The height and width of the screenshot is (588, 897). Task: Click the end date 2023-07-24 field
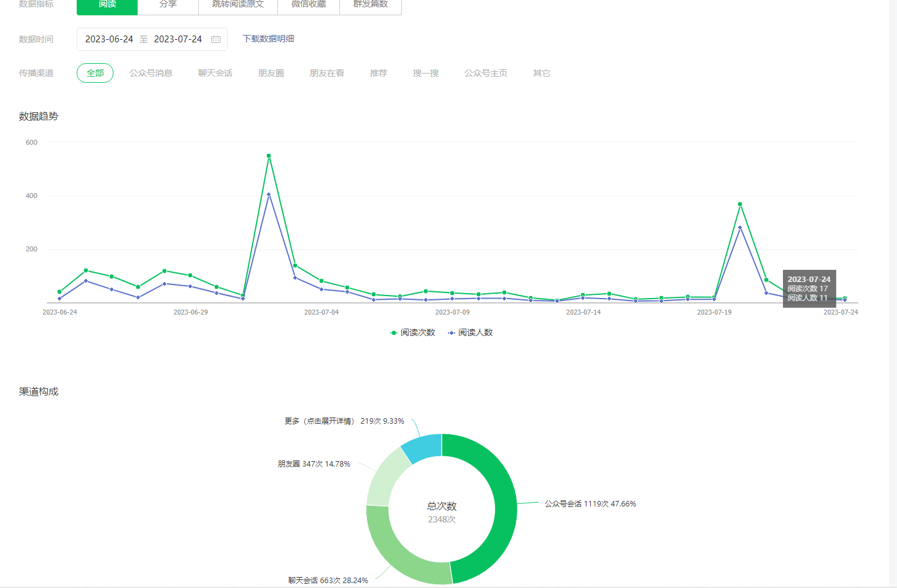coord(178,39)
